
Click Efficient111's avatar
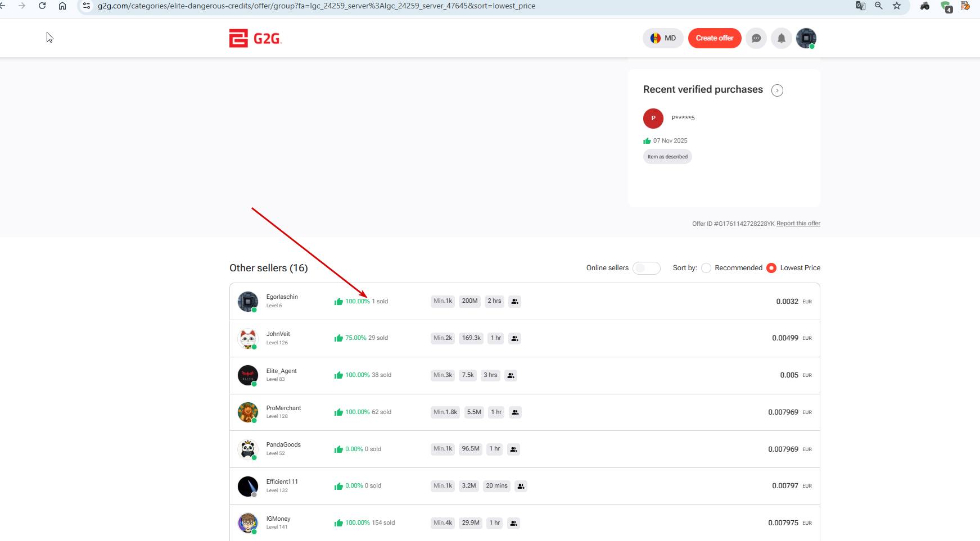pyautogui.click(x=248, y=487)
